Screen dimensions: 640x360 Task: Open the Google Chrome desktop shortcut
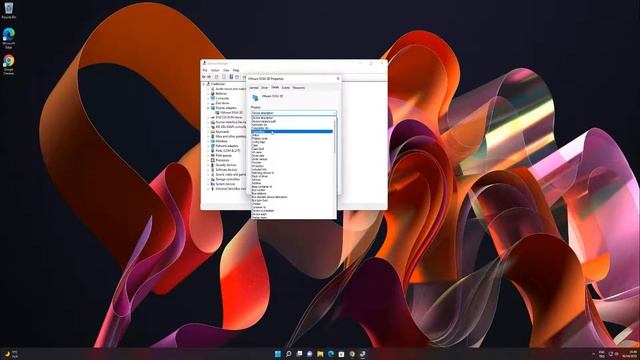9,64
